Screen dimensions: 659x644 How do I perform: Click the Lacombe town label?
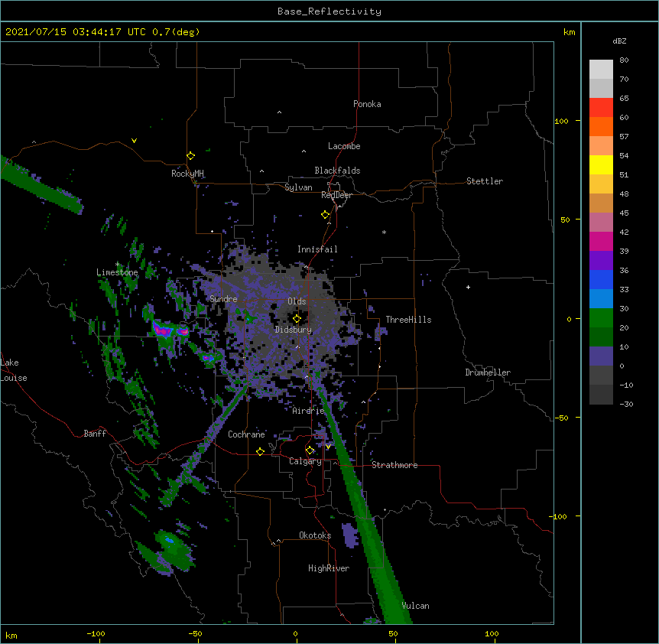pos(344,146)
